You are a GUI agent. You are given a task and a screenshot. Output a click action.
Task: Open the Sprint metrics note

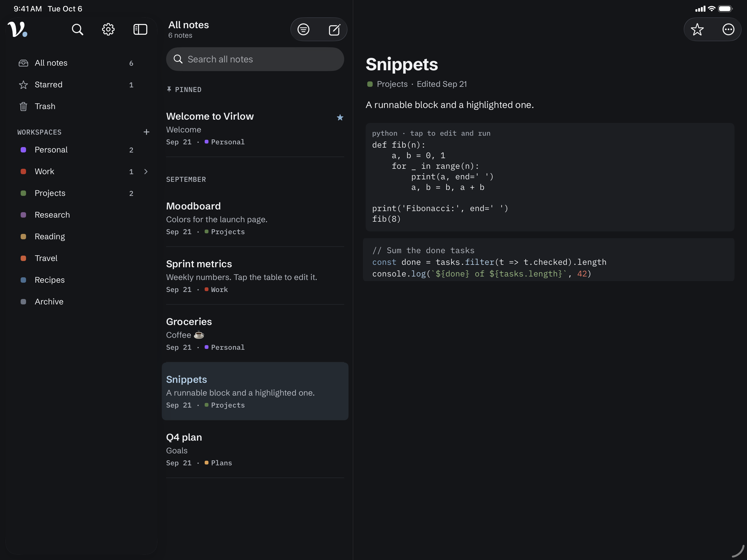coord(255,276)
